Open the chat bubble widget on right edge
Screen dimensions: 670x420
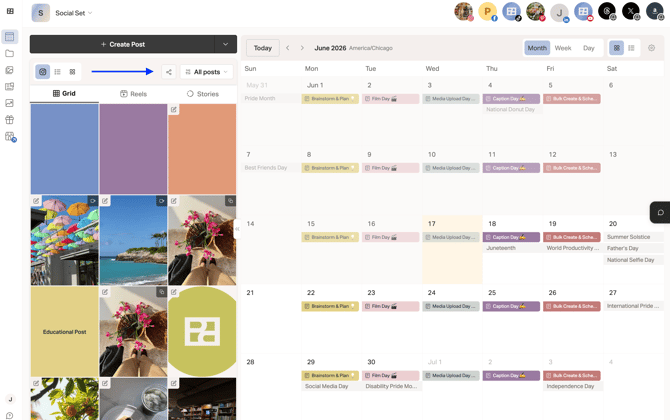[x=660, y=212]
